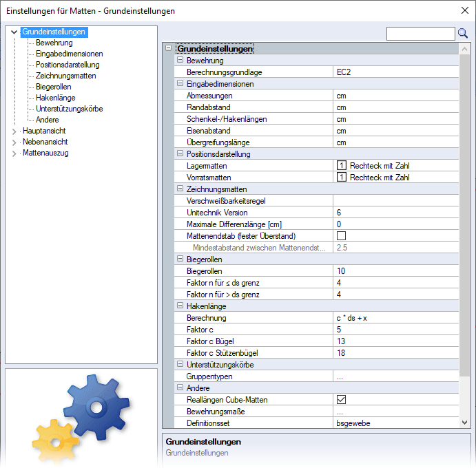This screenshot has width=476, height=468.
Task: Select Mattenauszug tree item label
Action: click(x=45, y=153)
